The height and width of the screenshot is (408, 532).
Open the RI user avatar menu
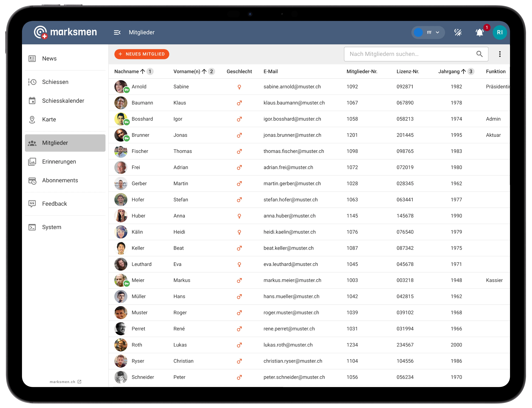pyautogui.click(x=500, y=32)
